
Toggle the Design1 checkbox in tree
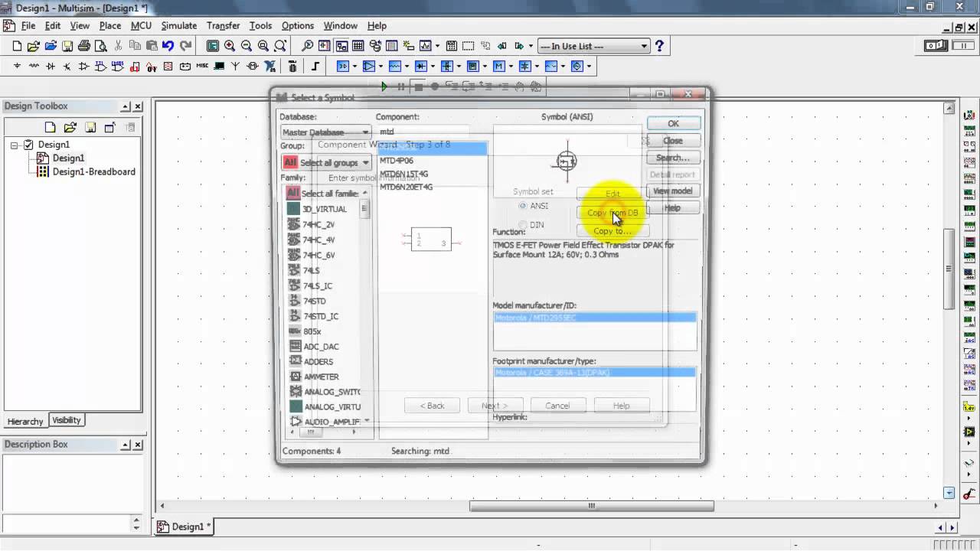tap(28, 144)
